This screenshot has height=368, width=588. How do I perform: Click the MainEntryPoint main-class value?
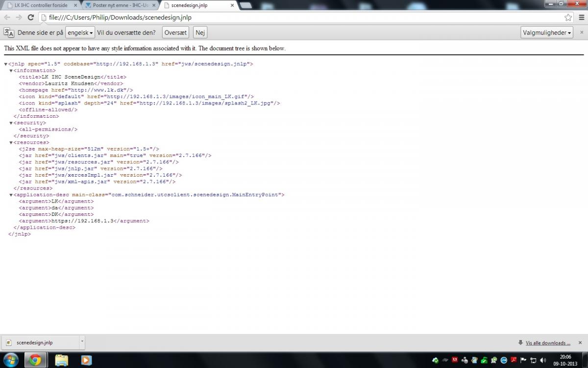(195, 195)
